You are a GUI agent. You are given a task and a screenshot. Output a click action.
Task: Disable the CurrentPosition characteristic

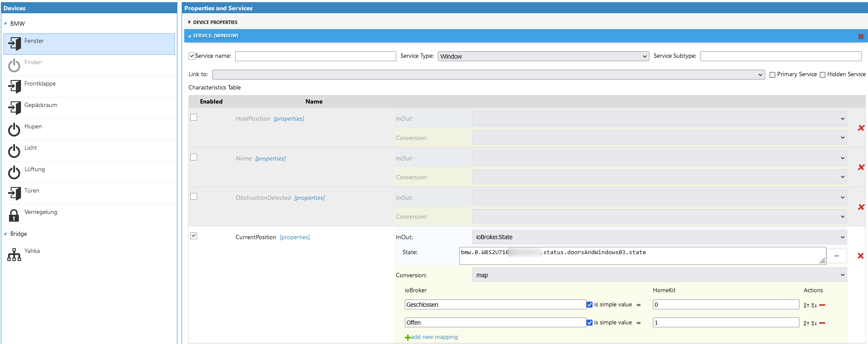tap(194, 236)
